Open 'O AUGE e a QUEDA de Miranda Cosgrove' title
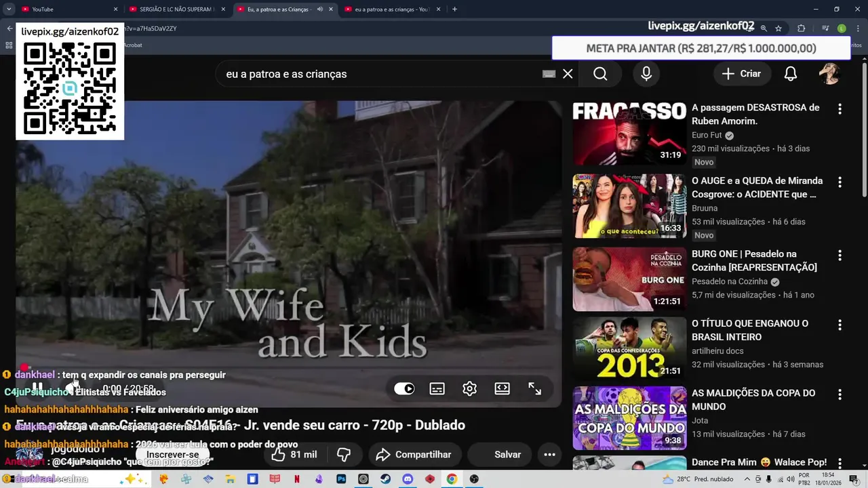The height and width of the screenshot is (488, 868). pyautogui.click(x=757, y=187)
